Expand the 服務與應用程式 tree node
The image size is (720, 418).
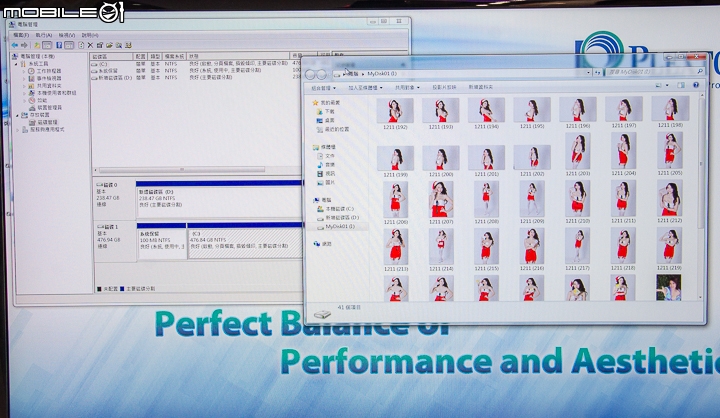click(x=18, y=130)
